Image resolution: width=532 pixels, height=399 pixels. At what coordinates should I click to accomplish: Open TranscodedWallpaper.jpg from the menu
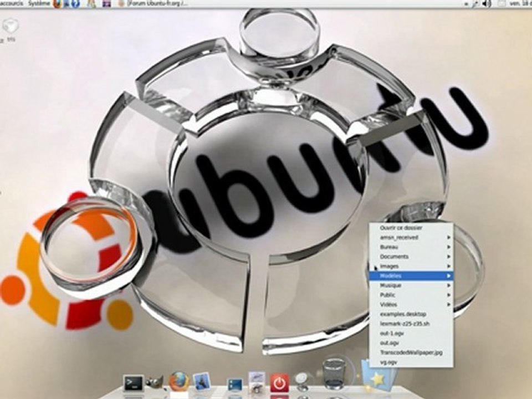tap(411, 352)
